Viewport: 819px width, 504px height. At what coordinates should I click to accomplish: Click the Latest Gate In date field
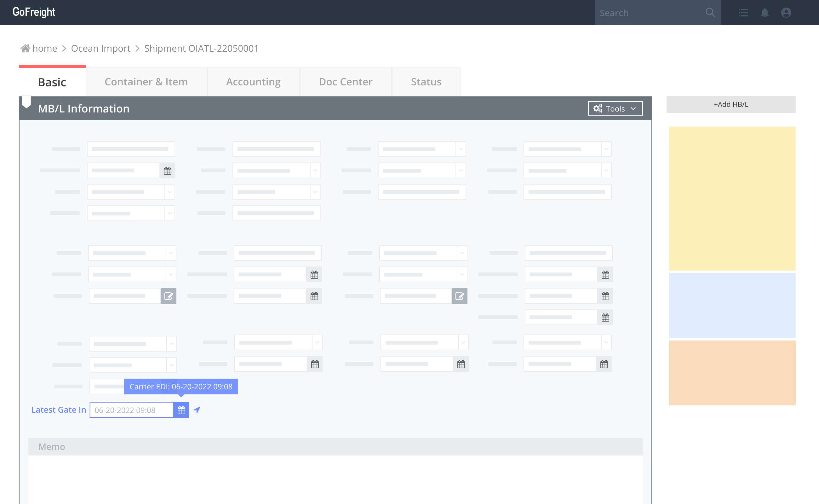pyautogui.click(x=131, y=410)
